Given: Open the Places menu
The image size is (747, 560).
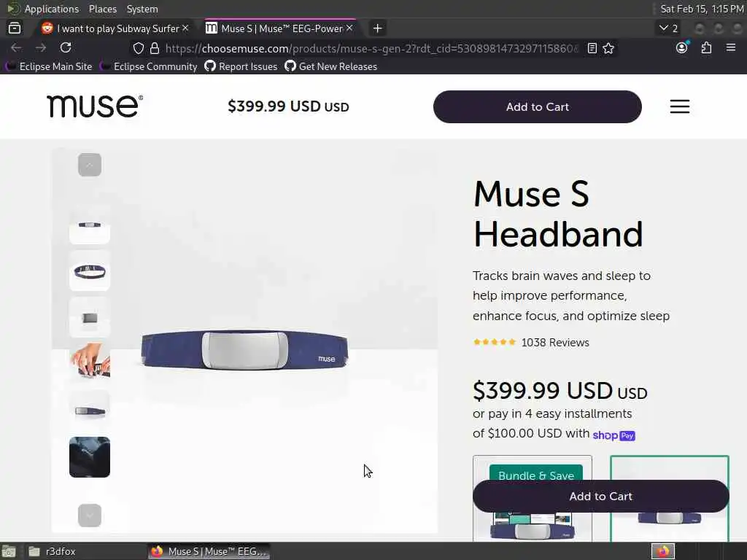Looking at the screenshot, I should [x=102, y=9].
